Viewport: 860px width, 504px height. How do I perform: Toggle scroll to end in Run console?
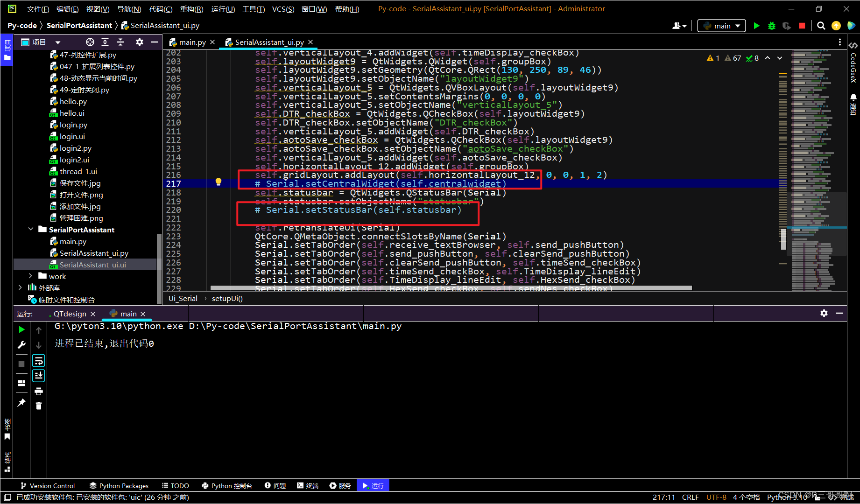coord(39,376)
